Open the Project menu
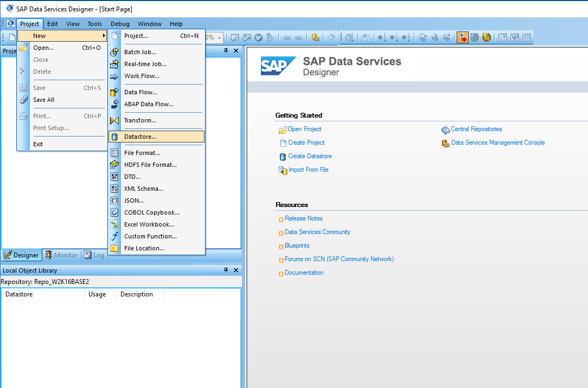The width and height of the screenshot is (588, 388). (30, 24)
